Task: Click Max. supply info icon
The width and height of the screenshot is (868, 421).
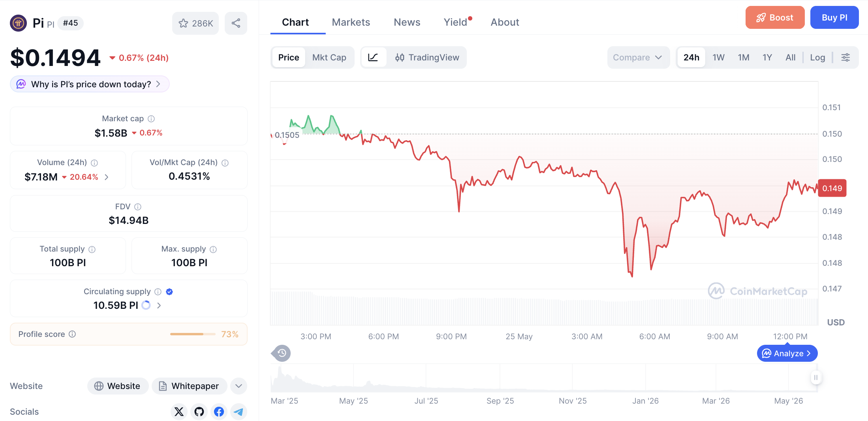Action: [213, 249]
